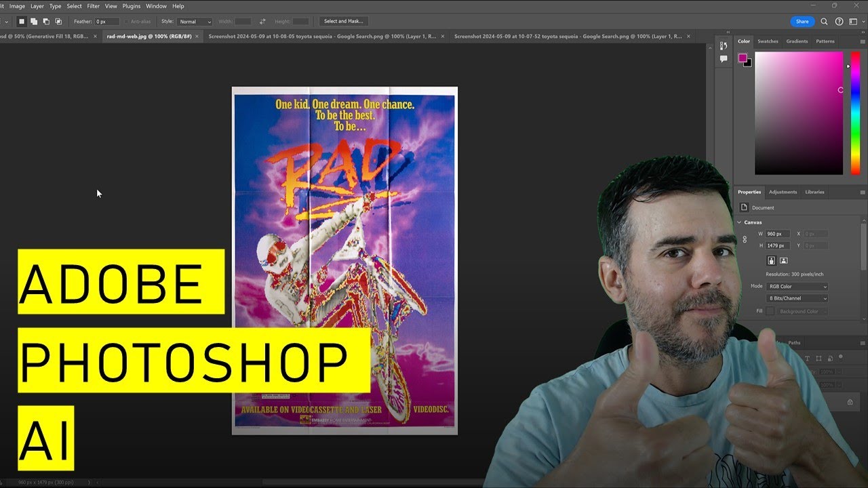The height and width of the screenshot is (488, 868).
Task: Open the Help question mark icon
Action: coord(840,22)
